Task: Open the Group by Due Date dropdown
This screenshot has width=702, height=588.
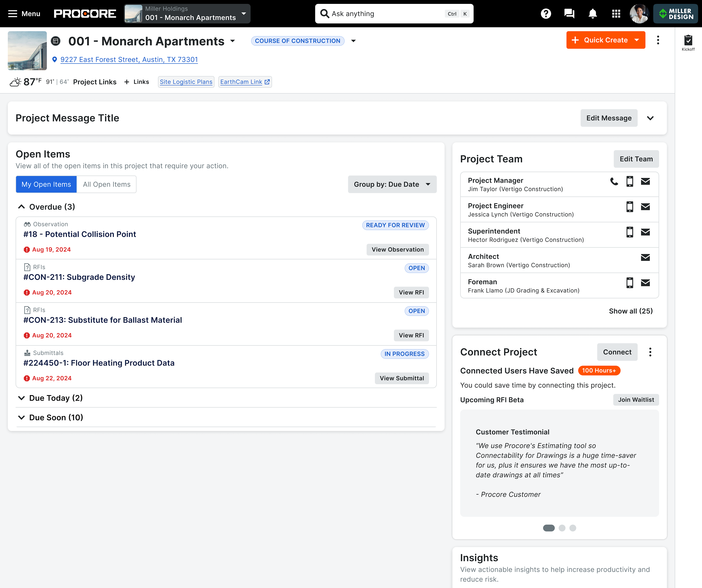Action: (392, 184)
